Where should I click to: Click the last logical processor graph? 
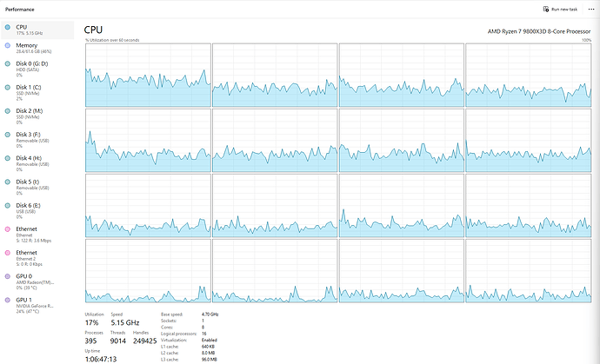coord(529,271)
